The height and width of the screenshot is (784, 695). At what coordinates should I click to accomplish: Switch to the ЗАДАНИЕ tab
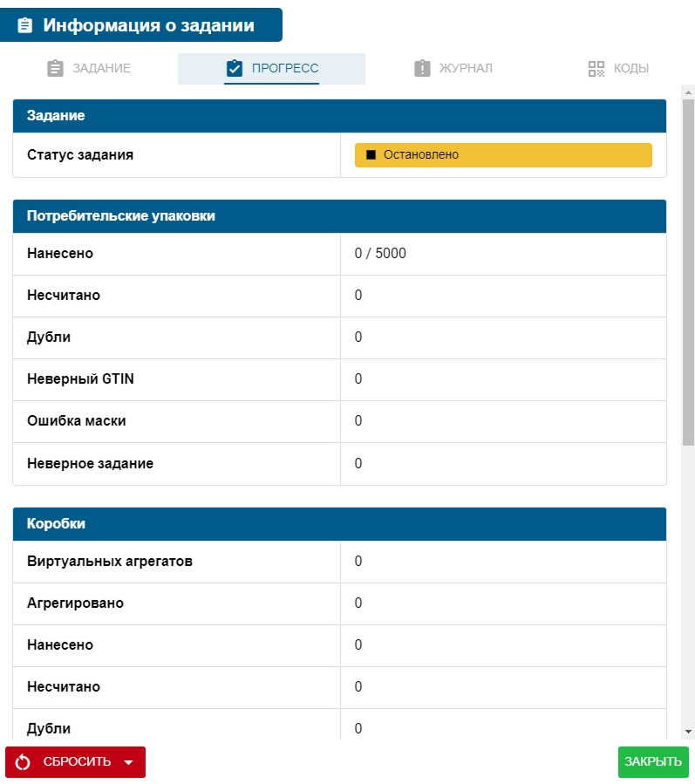[87, 68]
